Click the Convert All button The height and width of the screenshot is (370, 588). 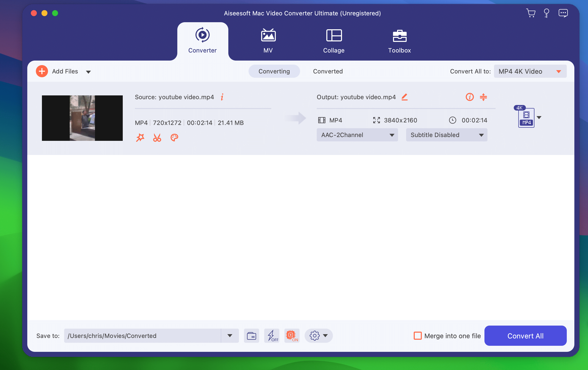pos(525,336)
